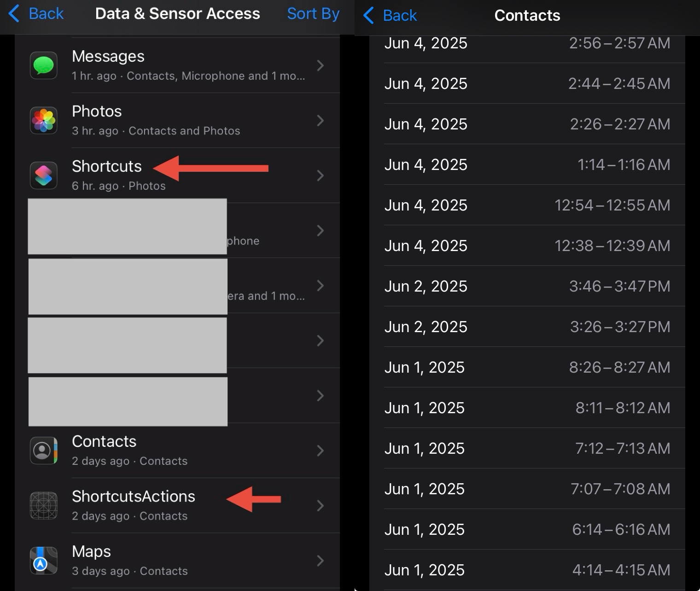Viewport: 700px width, 591px height.
Task: Tap the Data & Sensor Access title
Action: [177, 13]
